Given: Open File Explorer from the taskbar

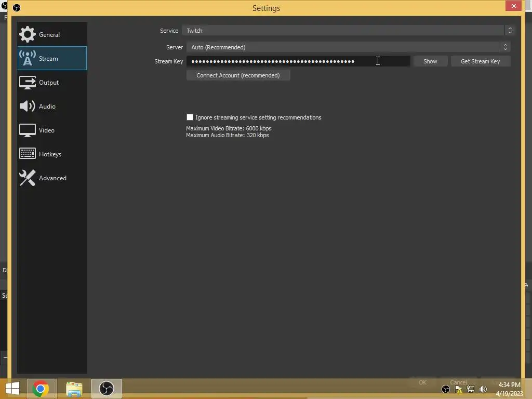Looking at the screenshot, I should (x=74, y=389).
